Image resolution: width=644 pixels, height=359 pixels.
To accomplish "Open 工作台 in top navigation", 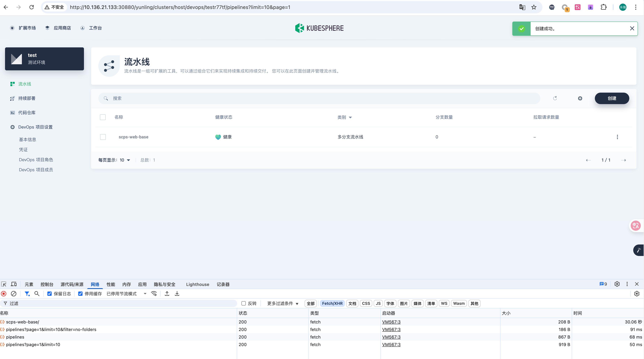I will (x=91, y=28).
